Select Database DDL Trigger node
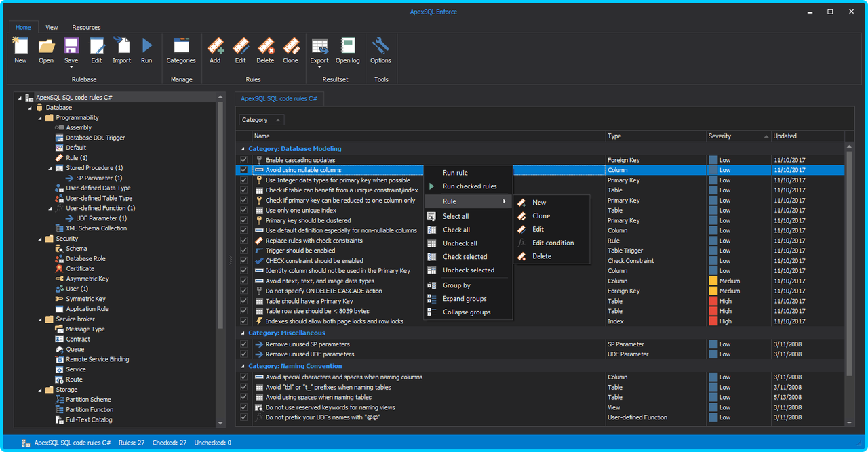868x452 pixels. (x=96, y=138)
